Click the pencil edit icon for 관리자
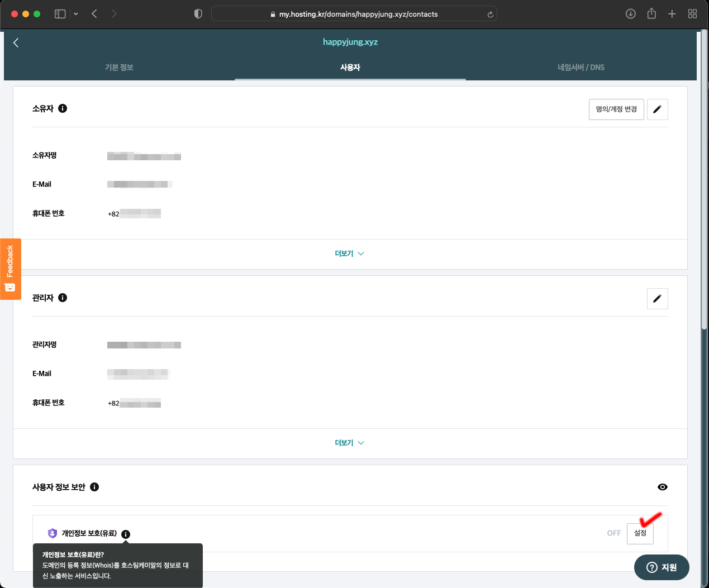709x588 pixels. 657,299
